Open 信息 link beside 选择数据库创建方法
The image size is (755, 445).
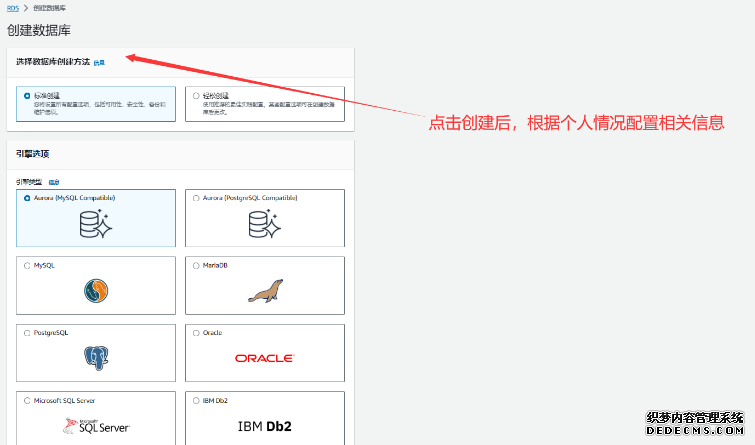(99, 62)
